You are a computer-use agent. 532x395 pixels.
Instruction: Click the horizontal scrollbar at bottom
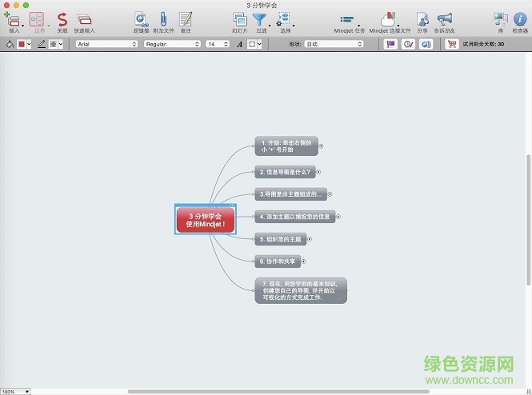click(278, 392)
